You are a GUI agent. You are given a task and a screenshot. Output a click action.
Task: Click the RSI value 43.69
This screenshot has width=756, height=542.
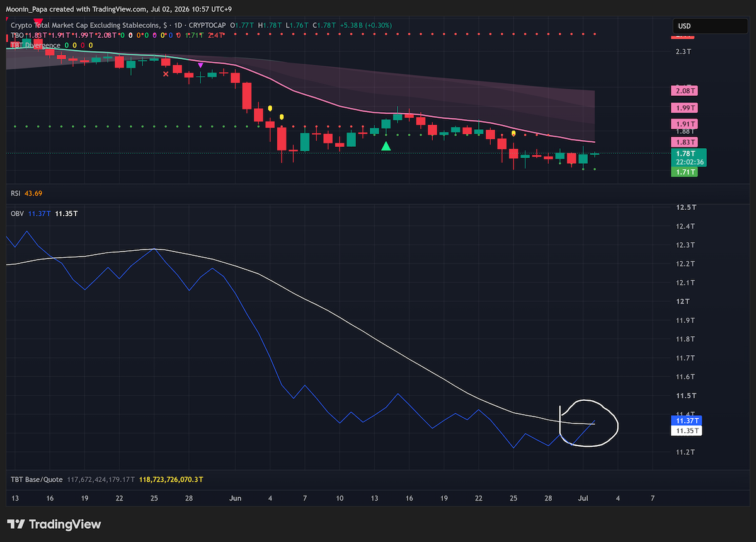tap(33, 193)
